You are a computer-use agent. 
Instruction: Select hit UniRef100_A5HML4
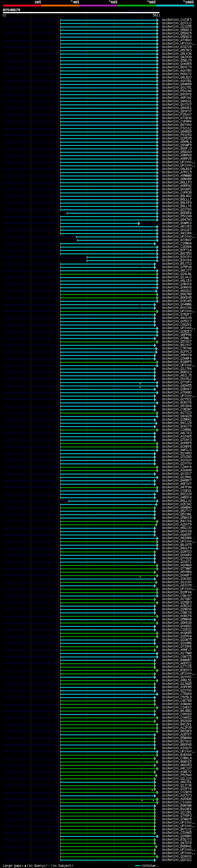(176, 142)
